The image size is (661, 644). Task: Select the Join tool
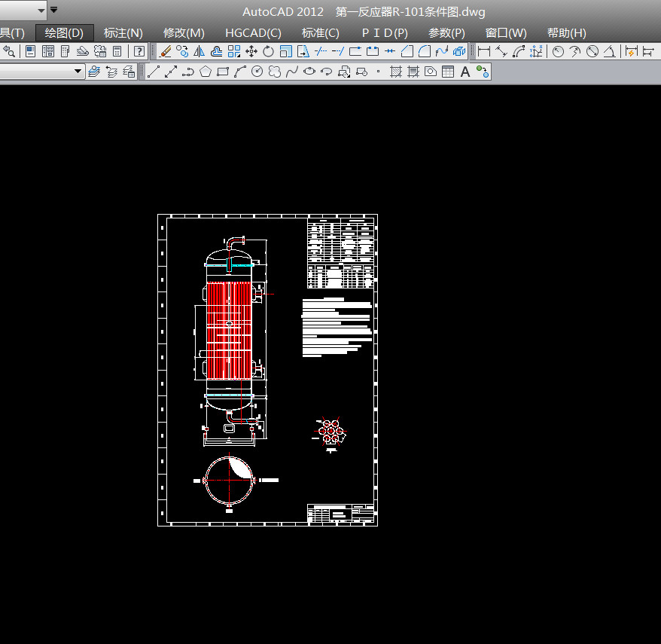390,51
